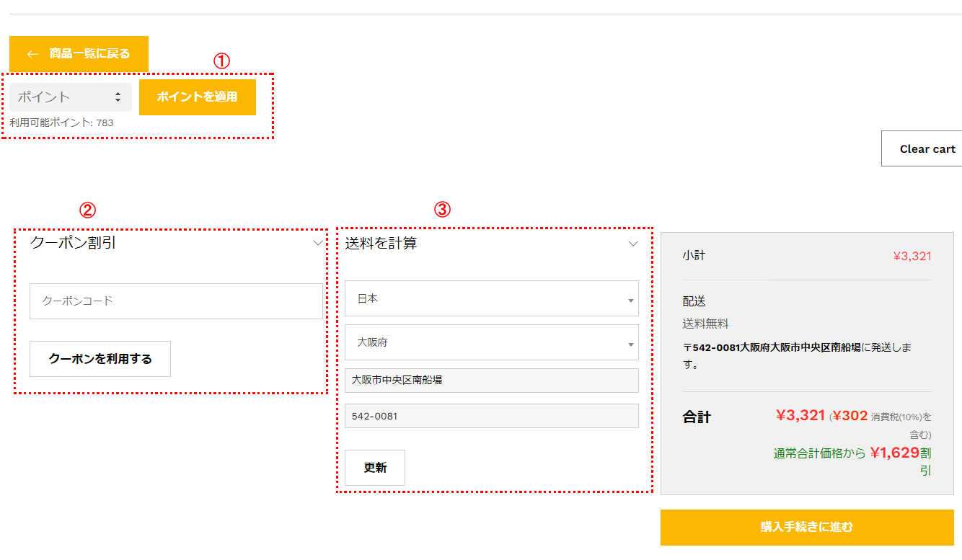
Task: Collapse the 送料を計算 section chevron
Action: click(x=633, y=244)
